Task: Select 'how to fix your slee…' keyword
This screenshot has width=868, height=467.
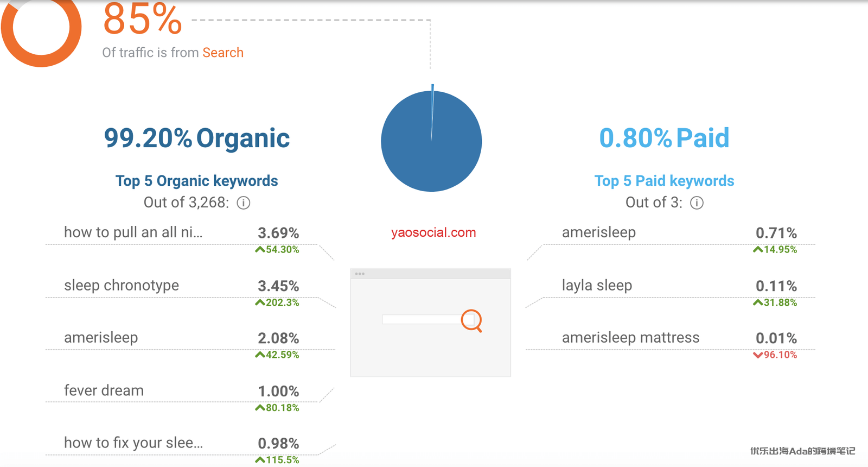Action: coord(133,443)
